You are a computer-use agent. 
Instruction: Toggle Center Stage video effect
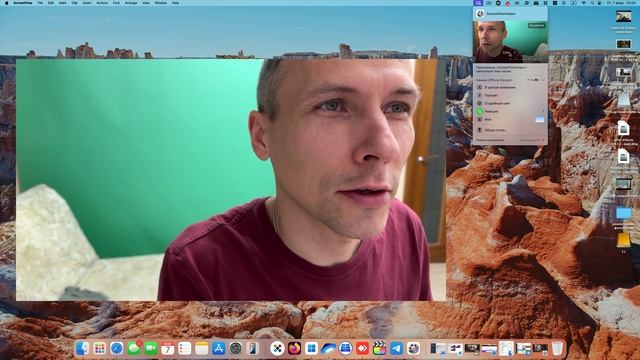coord(479,87)
